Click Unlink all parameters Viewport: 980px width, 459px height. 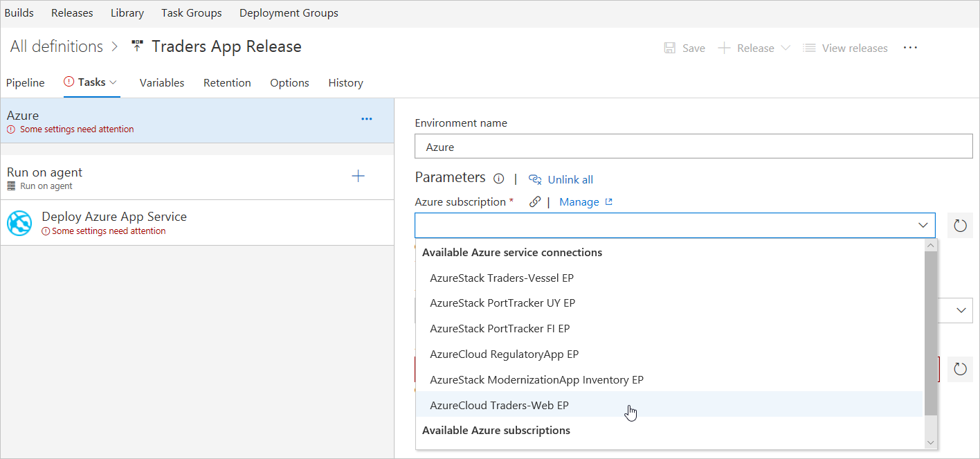pos(570,179)
